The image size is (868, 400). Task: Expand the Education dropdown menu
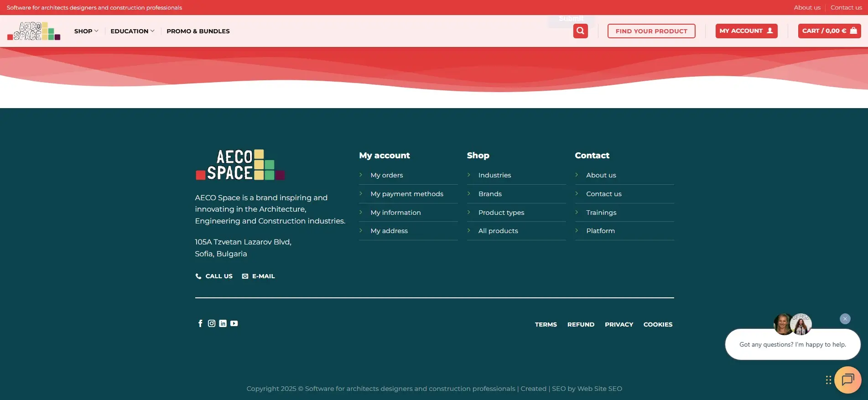[x=132, y=31]
